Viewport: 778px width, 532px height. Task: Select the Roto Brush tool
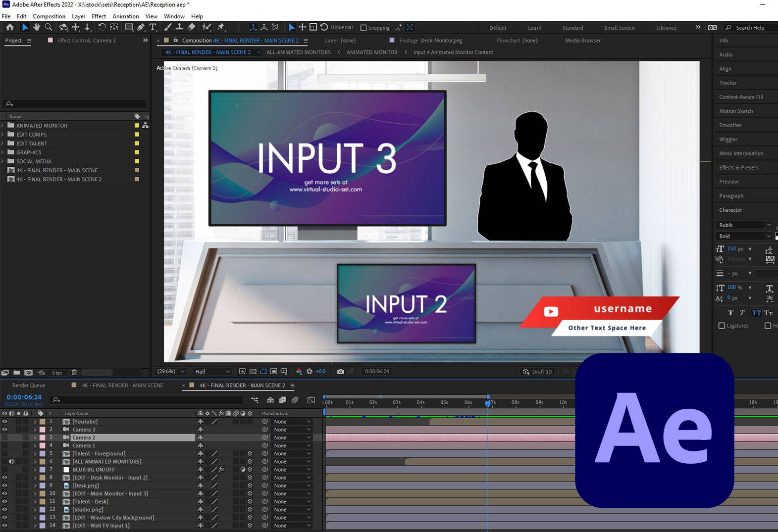[207, 27]
